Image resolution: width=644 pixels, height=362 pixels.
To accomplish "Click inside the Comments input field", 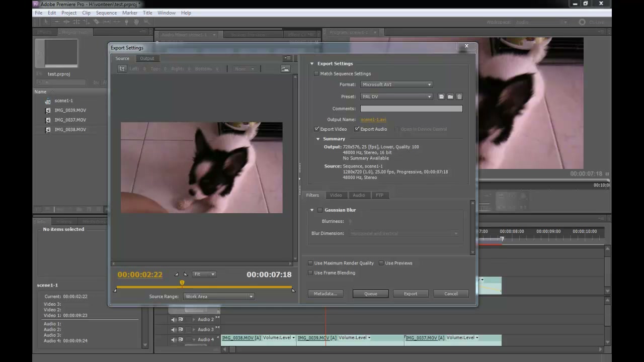I will point(411,109).
